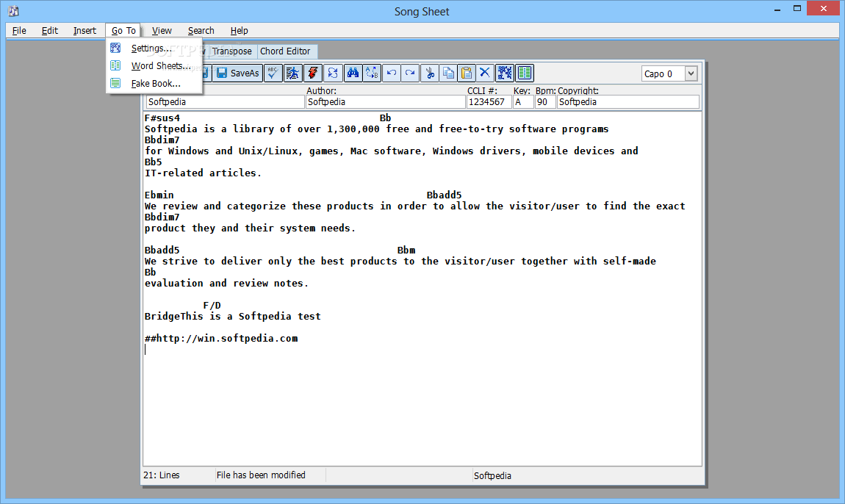The image size is (845, 504).
Task: Choose Word Sheets... from the Go To menu
Action: tap(154, 66)
